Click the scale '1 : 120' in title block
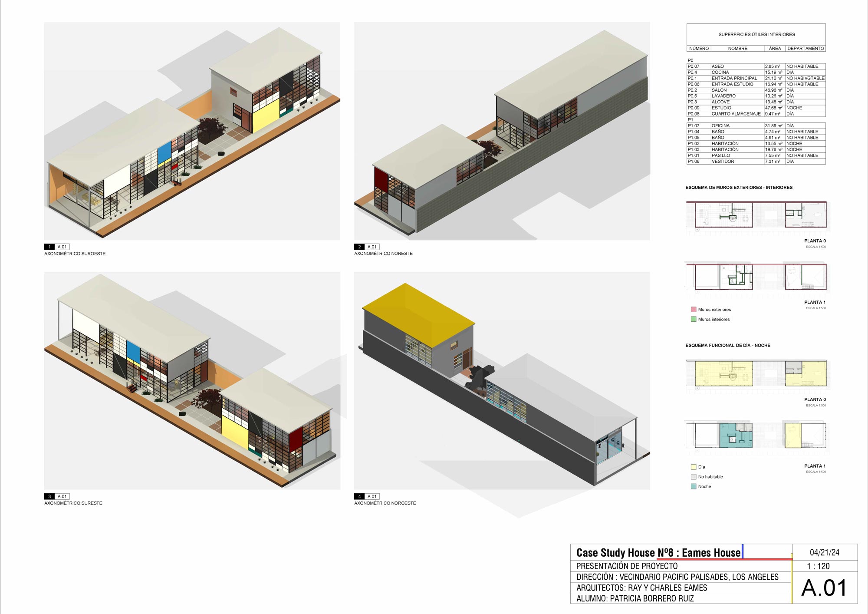 pyautogui.click(x=818, y=566)
